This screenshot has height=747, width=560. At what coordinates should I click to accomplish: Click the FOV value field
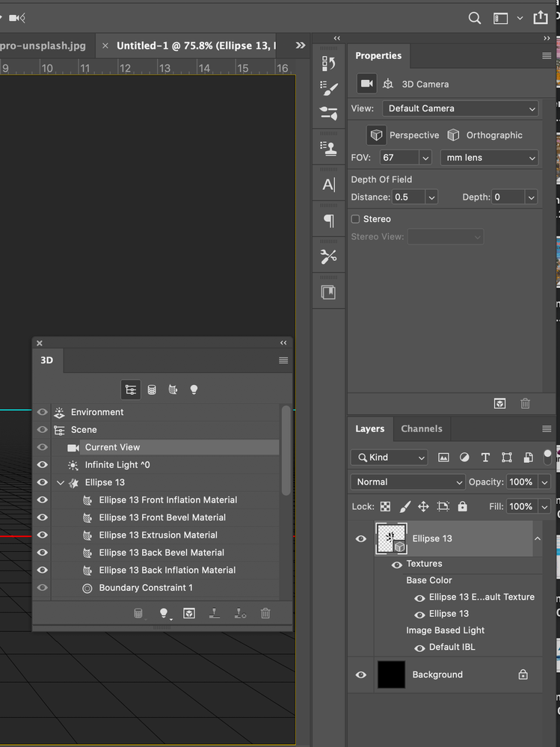[399, 158]
